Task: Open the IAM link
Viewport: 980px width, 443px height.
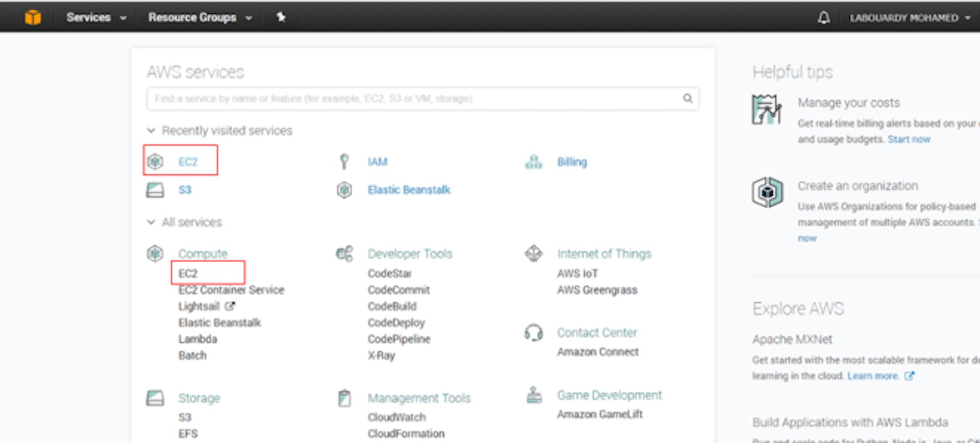Action: tap(378, 162)
